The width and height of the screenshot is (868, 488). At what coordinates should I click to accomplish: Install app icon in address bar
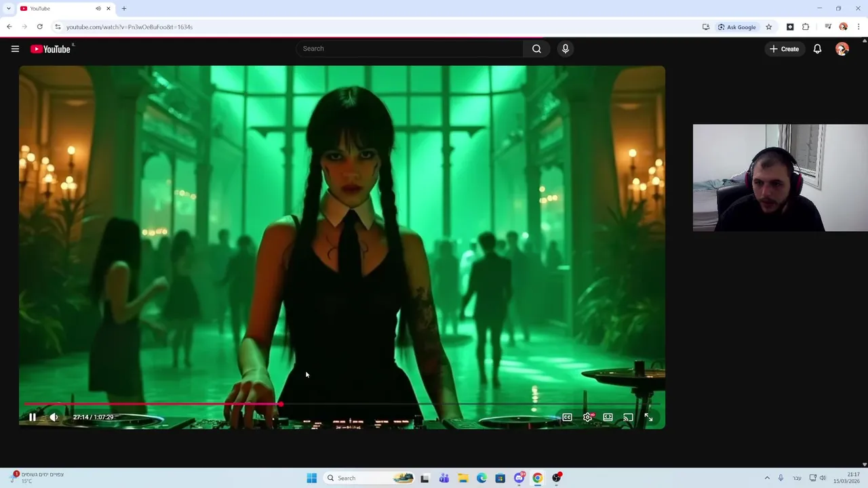pos(706,27)
